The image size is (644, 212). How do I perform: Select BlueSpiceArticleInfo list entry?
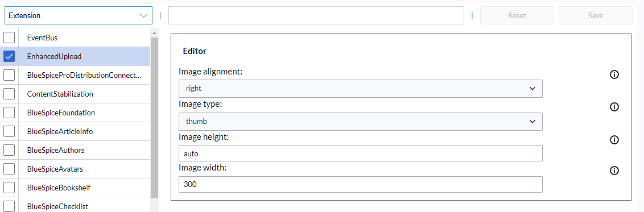click(60, 131)
